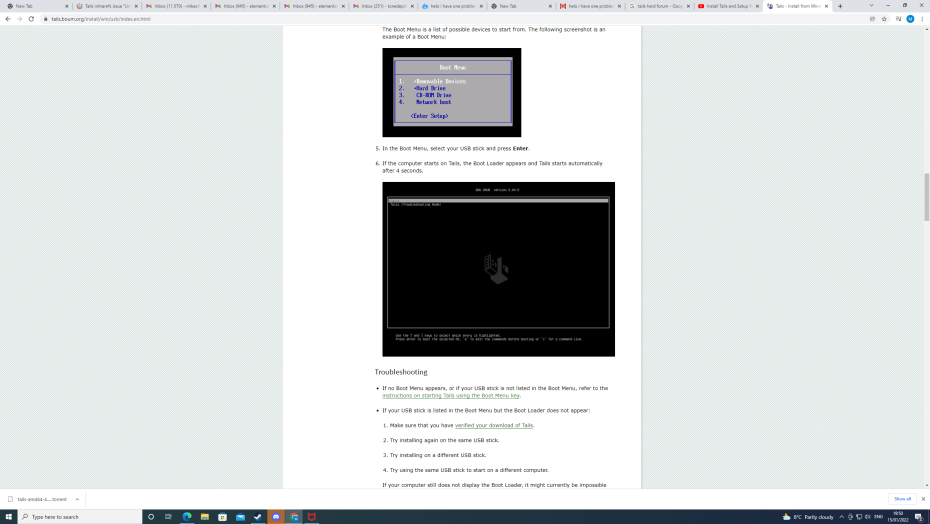Open the downloaded tails-amd64 torrent file

point(37,499)
